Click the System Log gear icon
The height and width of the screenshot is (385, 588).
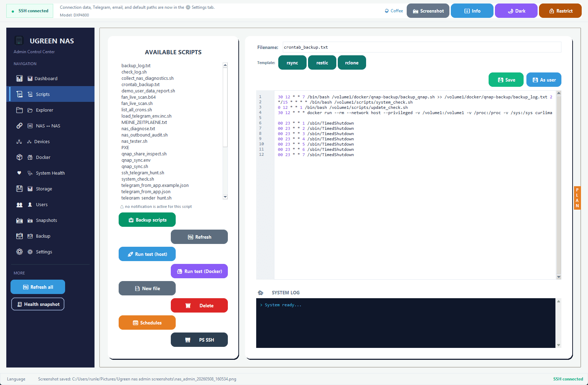[x=260, y=293]
